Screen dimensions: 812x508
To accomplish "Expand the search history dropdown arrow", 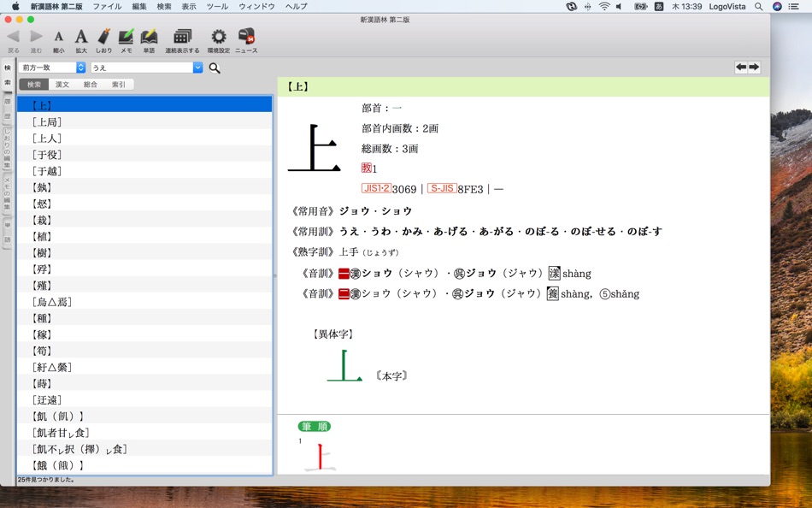I will pos(197,68).
